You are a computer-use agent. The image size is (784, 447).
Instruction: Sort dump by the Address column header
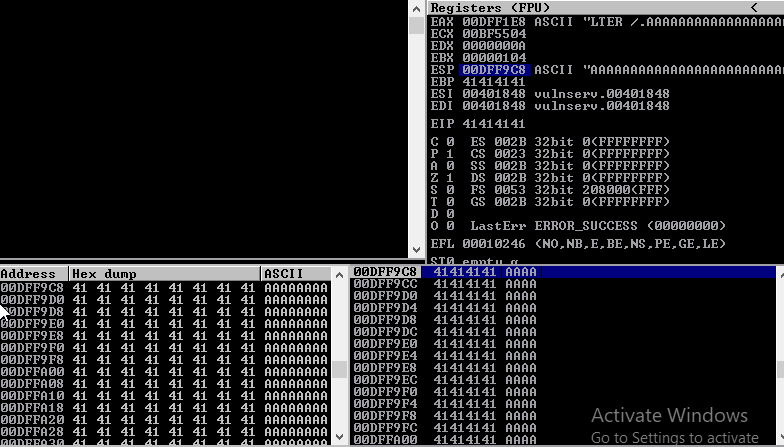(x=34, y=273)
